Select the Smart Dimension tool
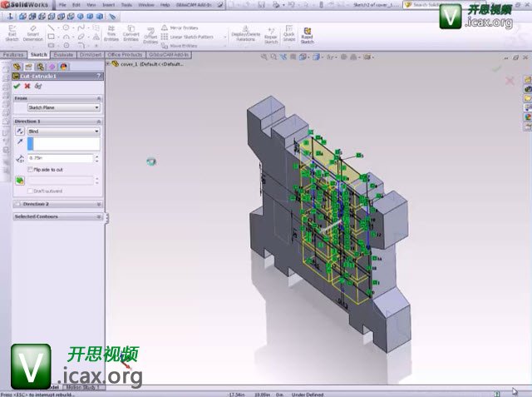This screenshot has height=397, width=532. click(x=33, y=33)
